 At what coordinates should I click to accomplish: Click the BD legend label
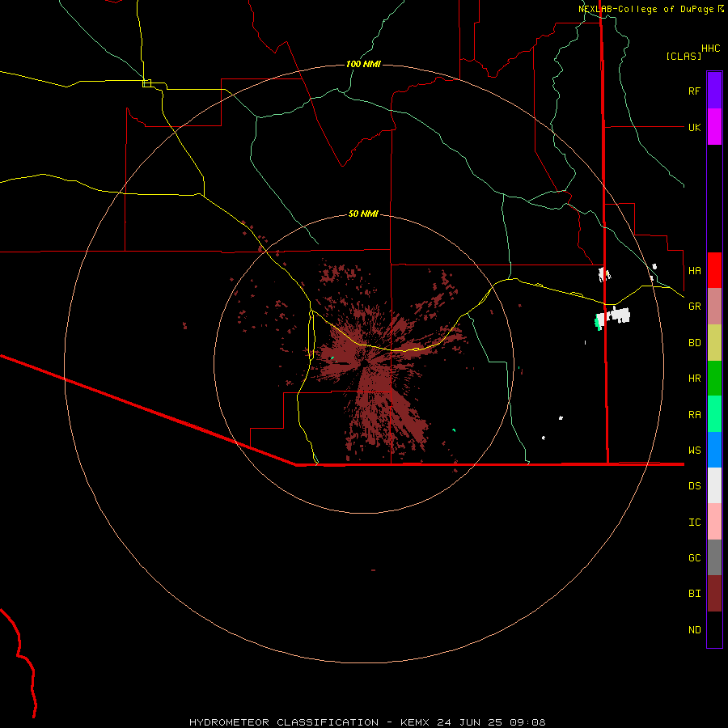point(694,343)
